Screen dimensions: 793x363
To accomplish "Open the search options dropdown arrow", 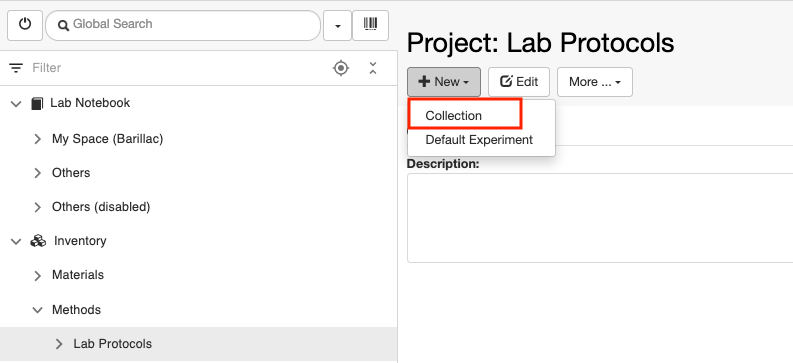I will point(337,25).
